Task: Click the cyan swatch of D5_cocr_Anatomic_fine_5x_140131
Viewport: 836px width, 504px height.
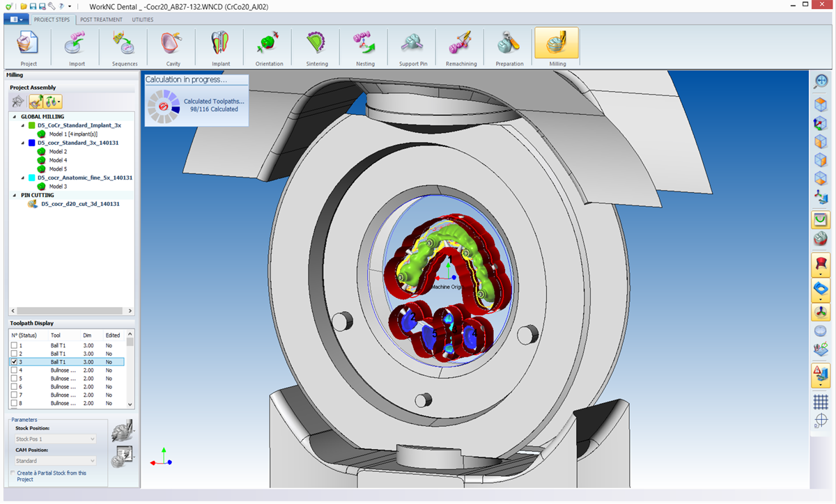Action: (32, 178)
